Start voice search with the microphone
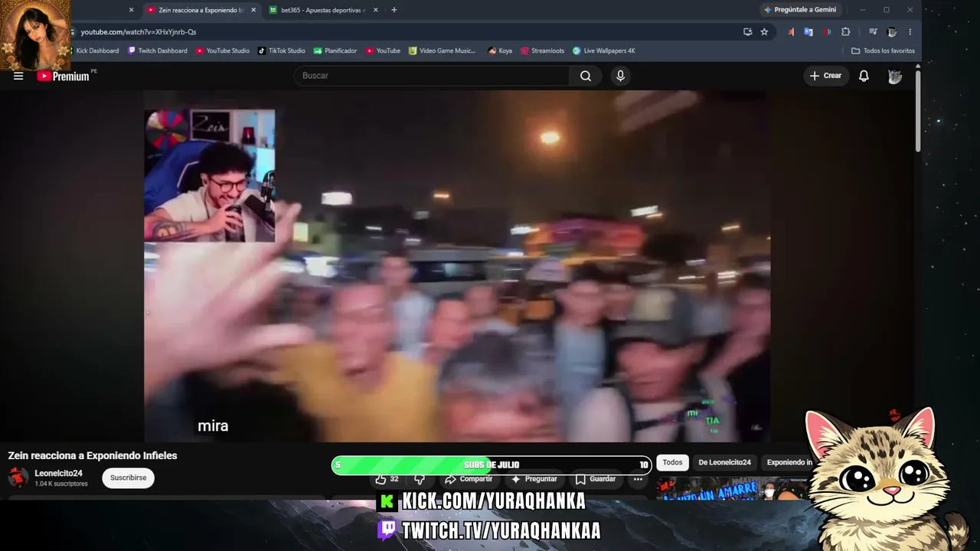Screen dimensions: 980x551 (x=620, y=76)
